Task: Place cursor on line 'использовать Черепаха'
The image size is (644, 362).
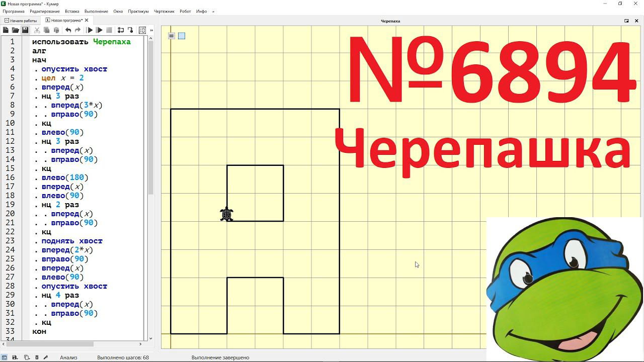Action: pos(82,42)
